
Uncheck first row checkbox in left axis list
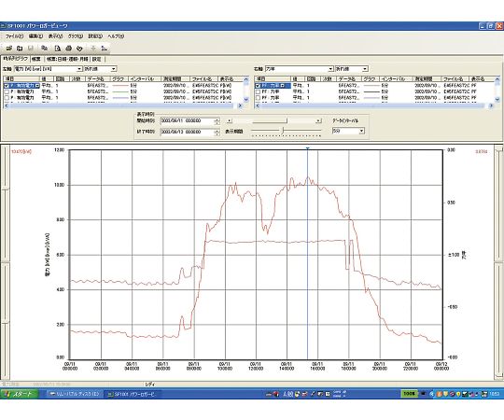[x=7, y=86]
